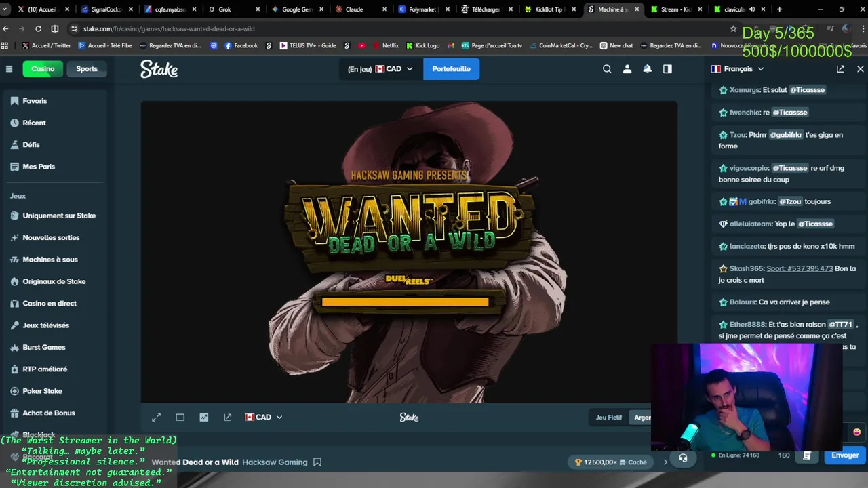Switch to the Casino section
This screenshot has width=868, height=488.
coord(43,68)
